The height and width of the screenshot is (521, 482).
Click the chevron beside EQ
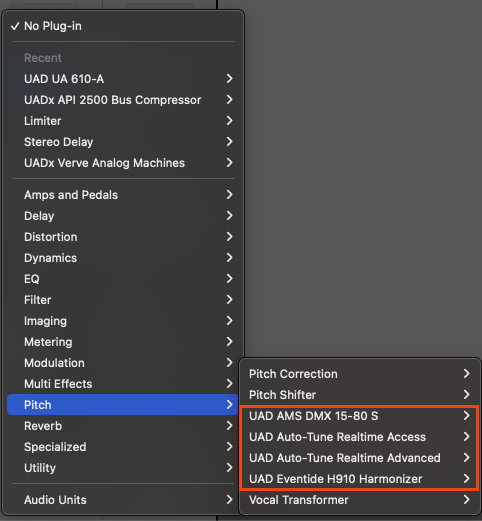229,279
